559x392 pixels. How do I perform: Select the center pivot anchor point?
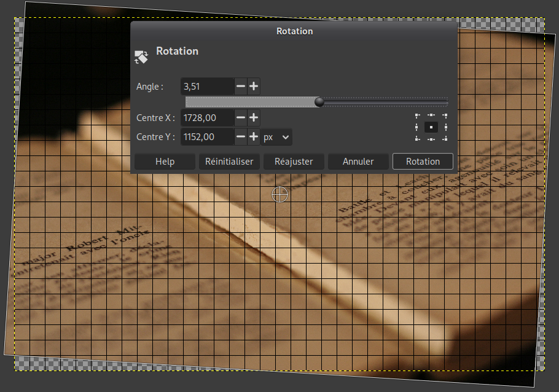431,127
